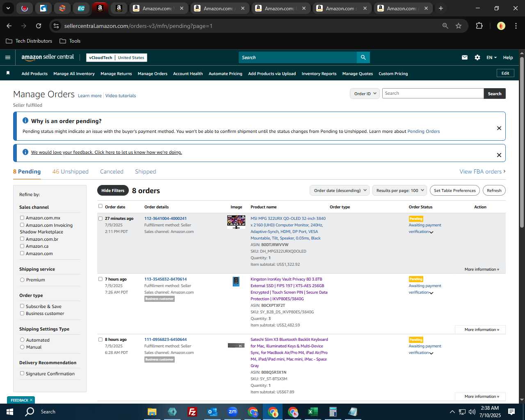Screen dimensions: 525x420
Task: Expand awaiting payment status for MSI monitor order
Action: [431, 232]
